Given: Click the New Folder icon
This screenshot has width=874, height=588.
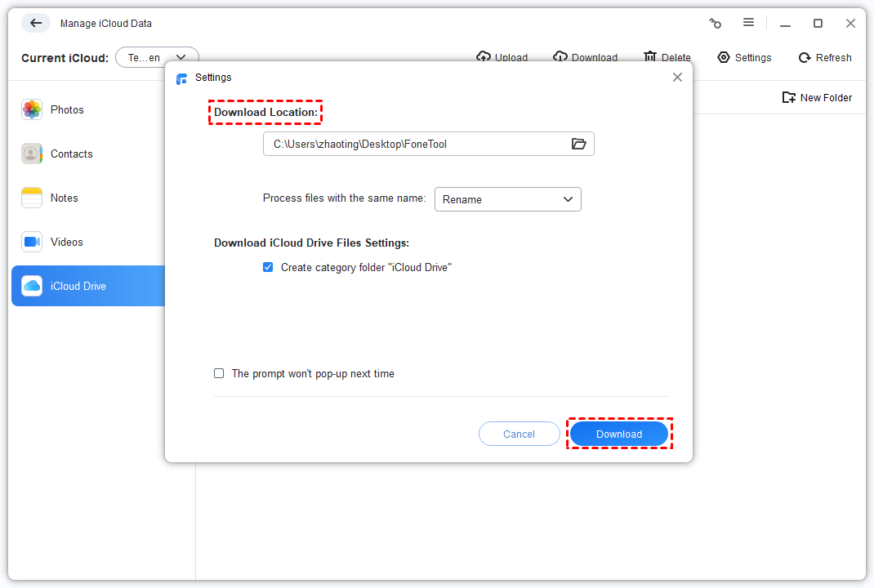Looking at the screenshot, I should (788, 97).
